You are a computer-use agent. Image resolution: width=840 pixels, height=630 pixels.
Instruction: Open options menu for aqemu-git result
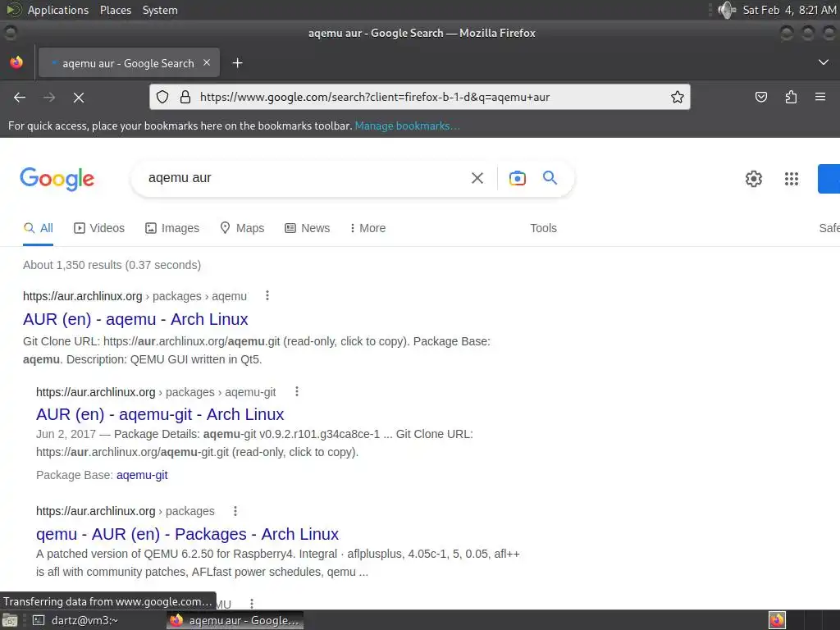pos(297,391)
